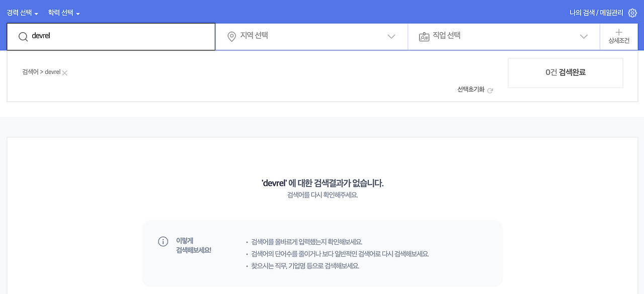Remove the devrel search tag via X icon
This screenshot has height=294, width=644.
64,73
